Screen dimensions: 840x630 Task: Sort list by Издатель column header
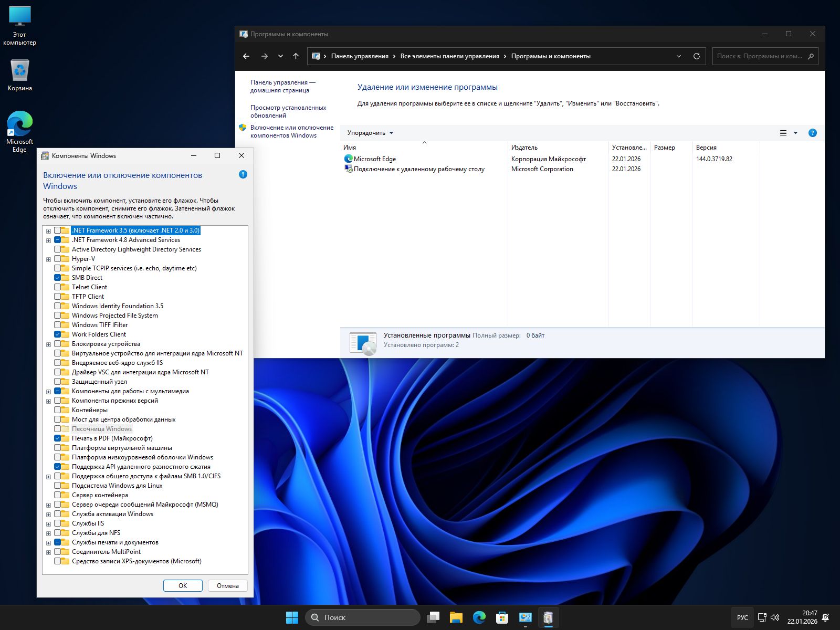coord(525,148)
